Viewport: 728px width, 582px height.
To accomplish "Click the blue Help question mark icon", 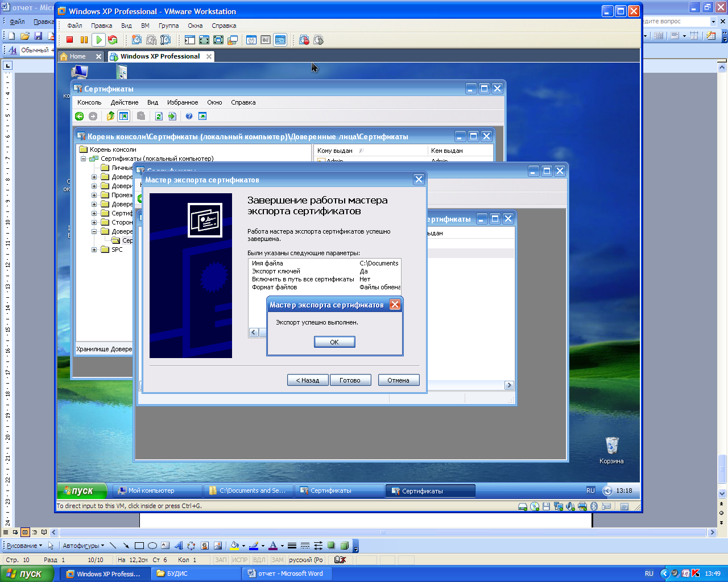I will click(189, 116).
